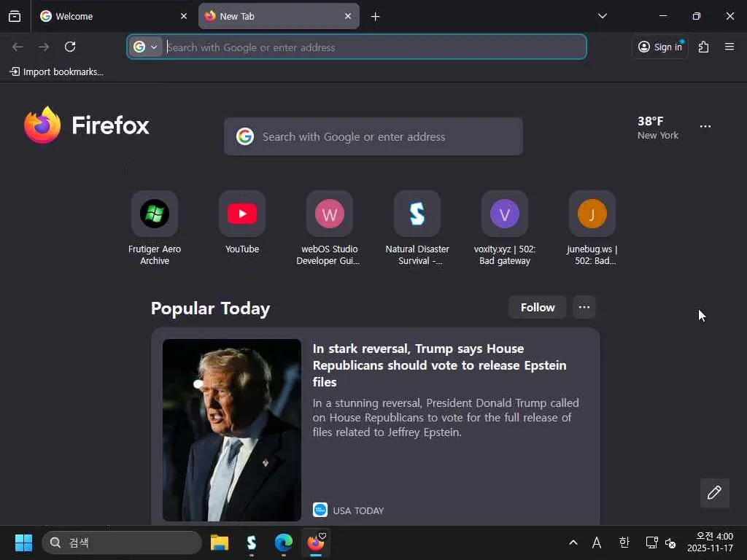Open the clock and date flyout
This screenshot has width=747, height=560.
(x=710, y=542)
